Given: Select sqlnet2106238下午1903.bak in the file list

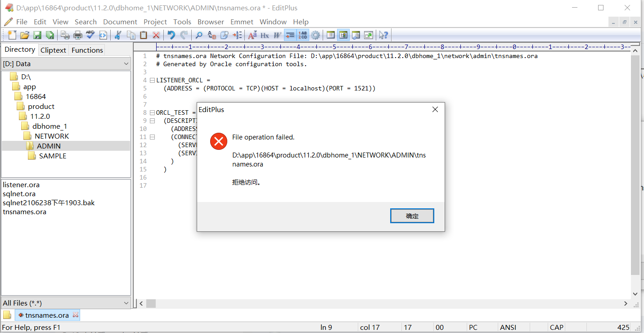Looking at the screenshot, I should click(49, 202).
